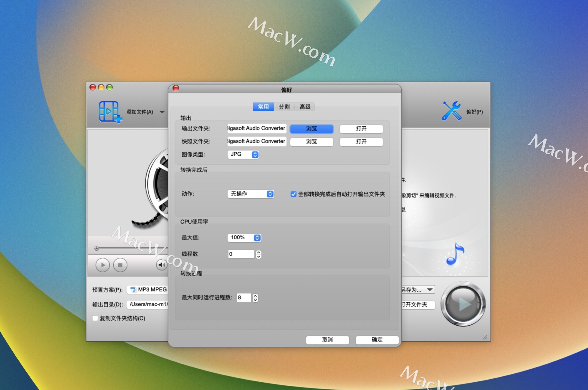Viewport: 588px width, 390px height.
Task: Switch to the 常用 tab
Action: pos(263,107)
